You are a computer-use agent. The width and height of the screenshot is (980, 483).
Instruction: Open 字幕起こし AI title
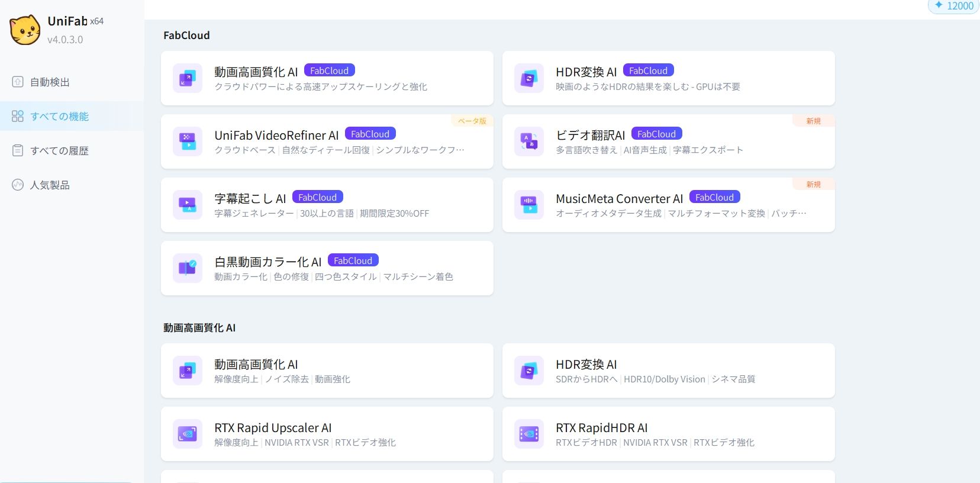pyautogui.click(x=250, y=199)
